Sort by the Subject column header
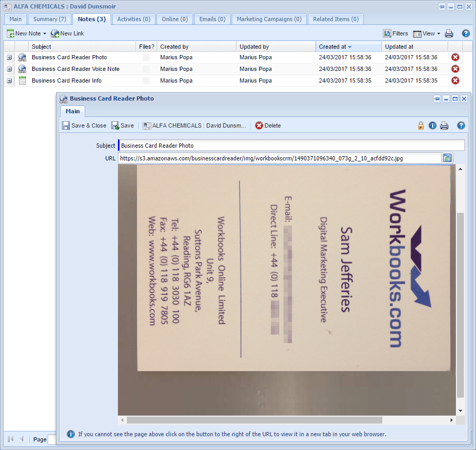 pyautogui.click(x=82, y=47)
